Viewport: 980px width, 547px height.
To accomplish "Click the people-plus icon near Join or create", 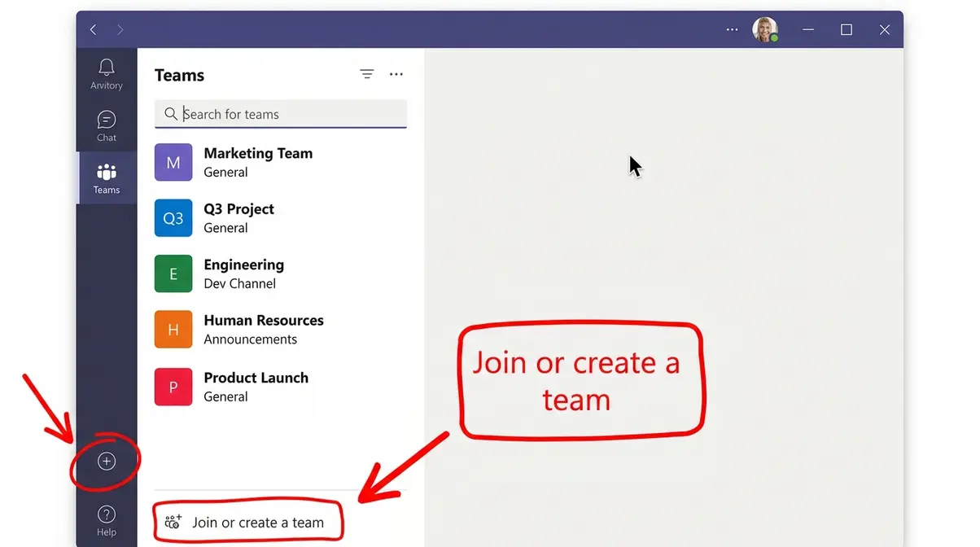I will coord(173,523).
